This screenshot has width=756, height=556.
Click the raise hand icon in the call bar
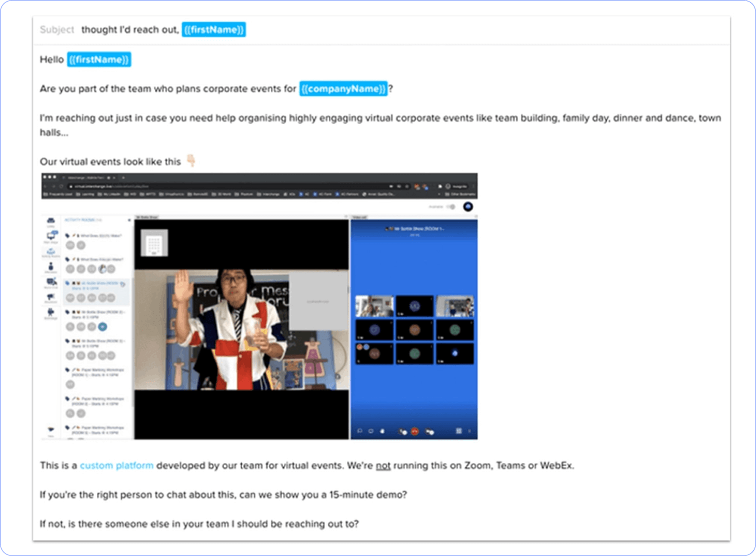[382, 431]
